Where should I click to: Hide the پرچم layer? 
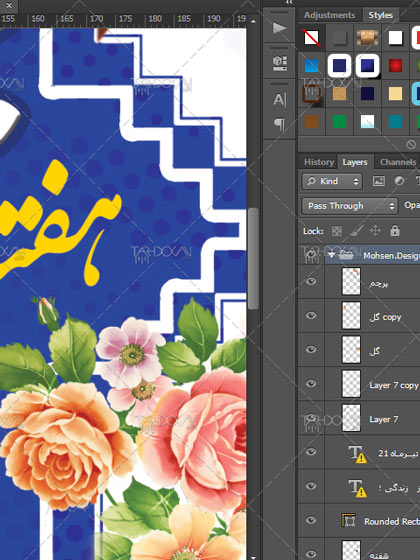(311, 281)
